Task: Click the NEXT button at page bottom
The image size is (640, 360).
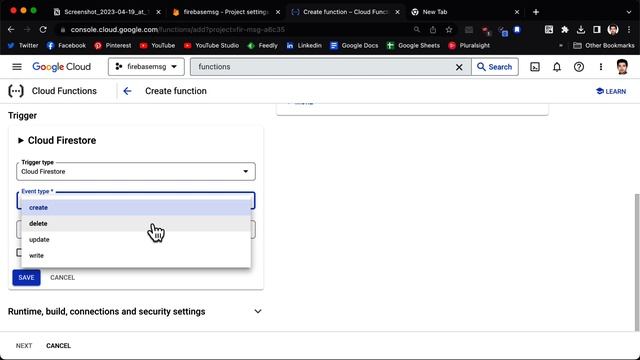Action: tap(24, 346)
